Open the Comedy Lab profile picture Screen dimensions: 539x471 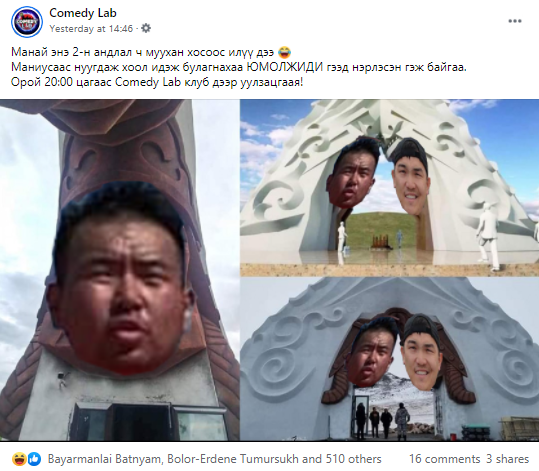27,21
